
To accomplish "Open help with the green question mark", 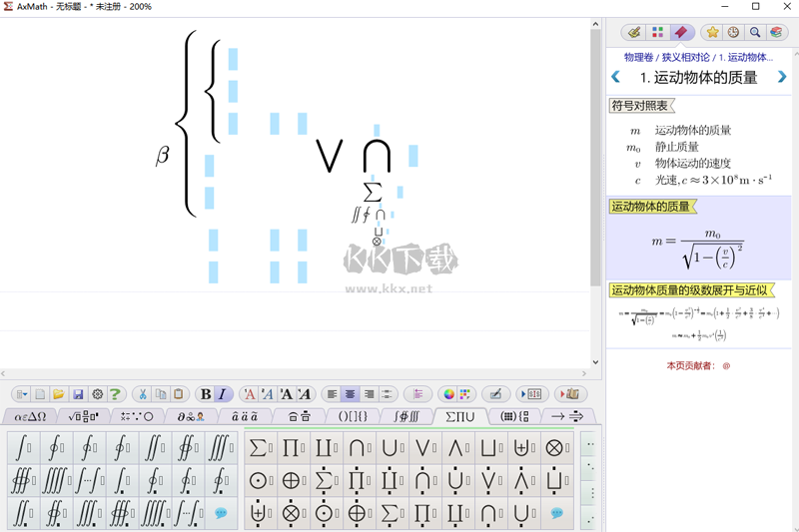I will pyautogui.click(x=115, y=394).
